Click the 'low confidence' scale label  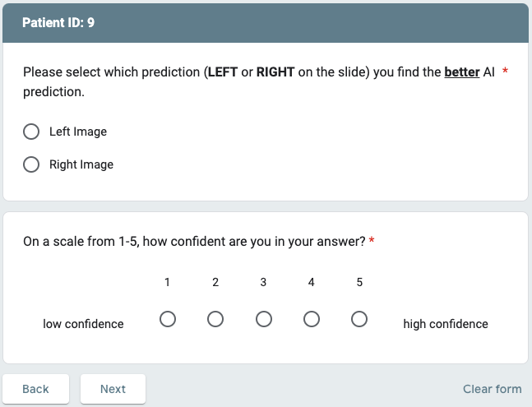tap(83, 324)
